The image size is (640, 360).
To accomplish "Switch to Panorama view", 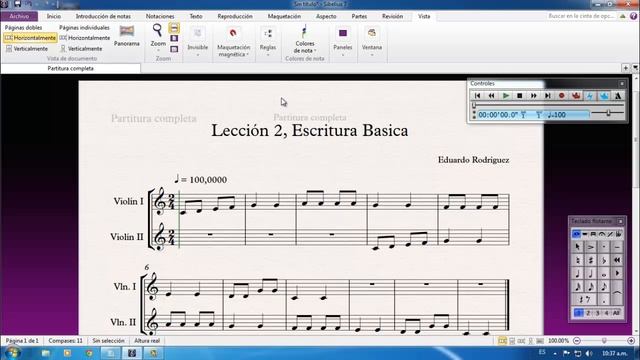I will point(127,36).
